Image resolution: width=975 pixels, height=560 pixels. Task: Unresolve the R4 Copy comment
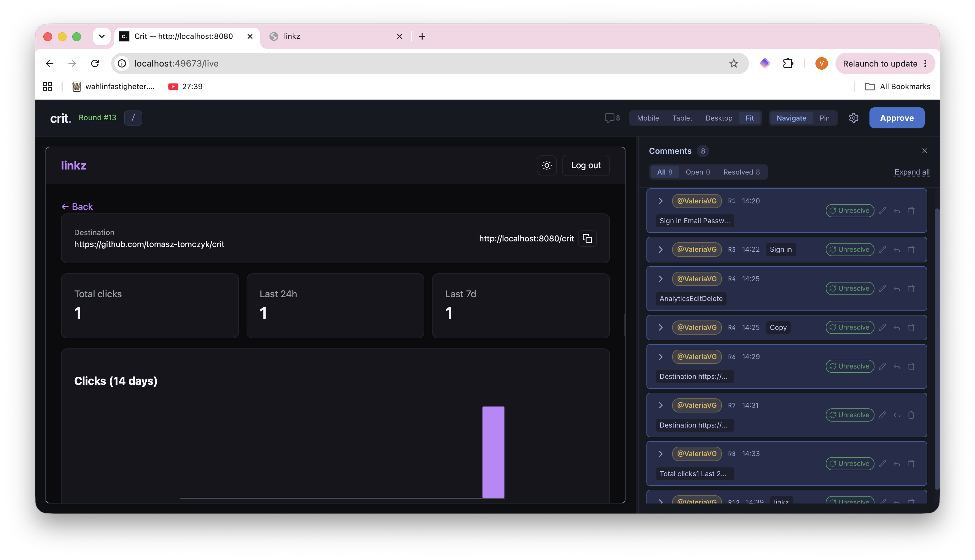click(850, 327)
